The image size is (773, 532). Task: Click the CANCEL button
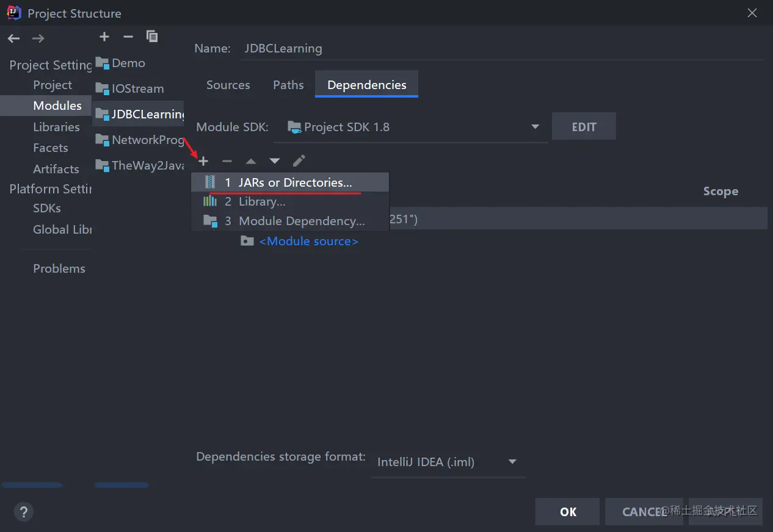645,512
